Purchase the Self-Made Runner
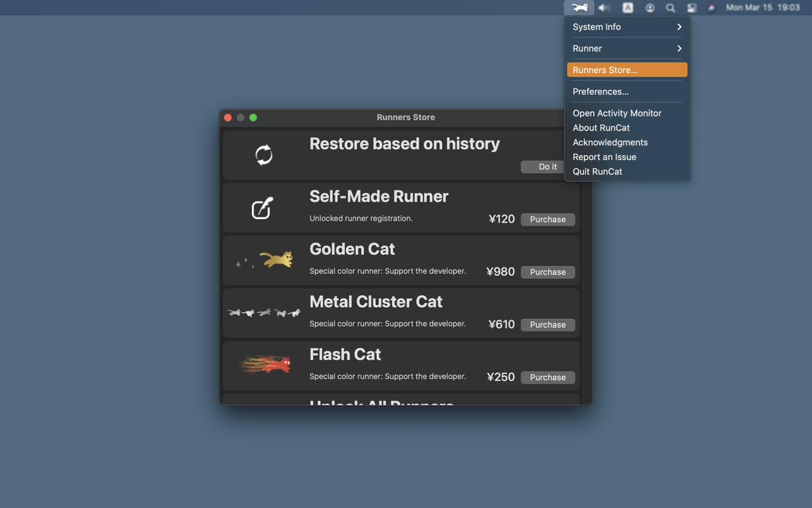This screenshot has height=508, width=812. pyautogui.click(x=547, y=219)
